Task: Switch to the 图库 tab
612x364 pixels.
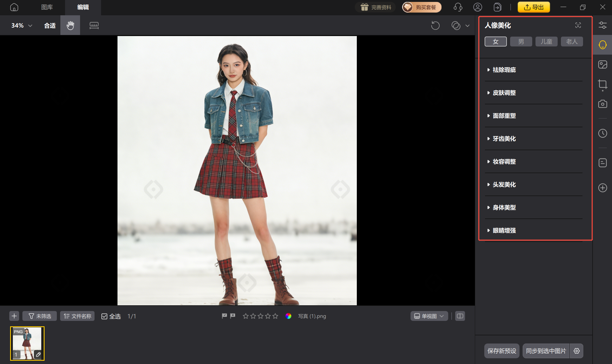Action: point(47,7)
